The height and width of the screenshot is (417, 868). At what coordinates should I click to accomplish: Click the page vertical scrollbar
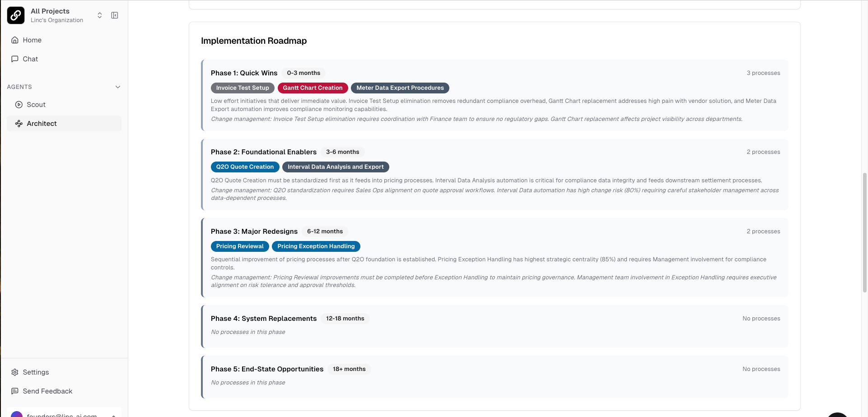click(864, 232)
